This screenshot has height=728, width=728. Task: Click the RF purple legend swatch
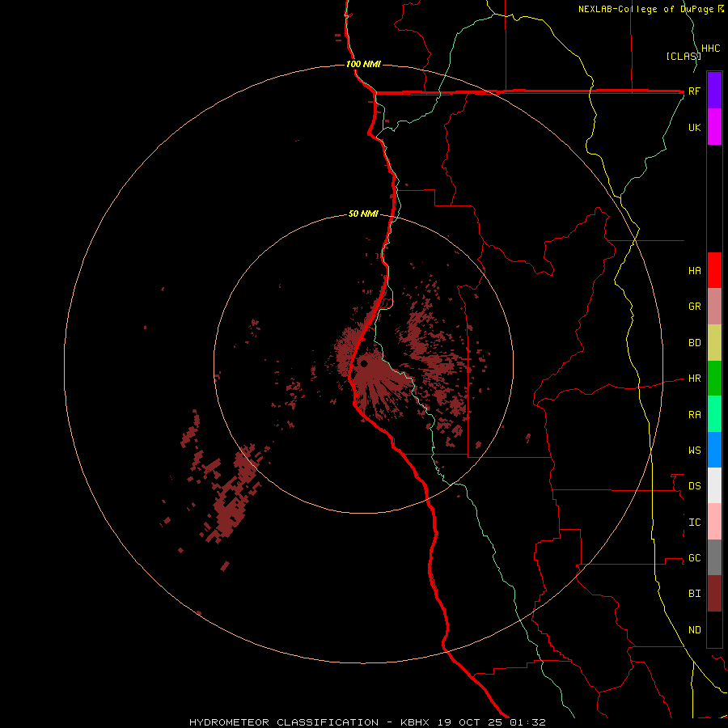[x=714, y=91]
